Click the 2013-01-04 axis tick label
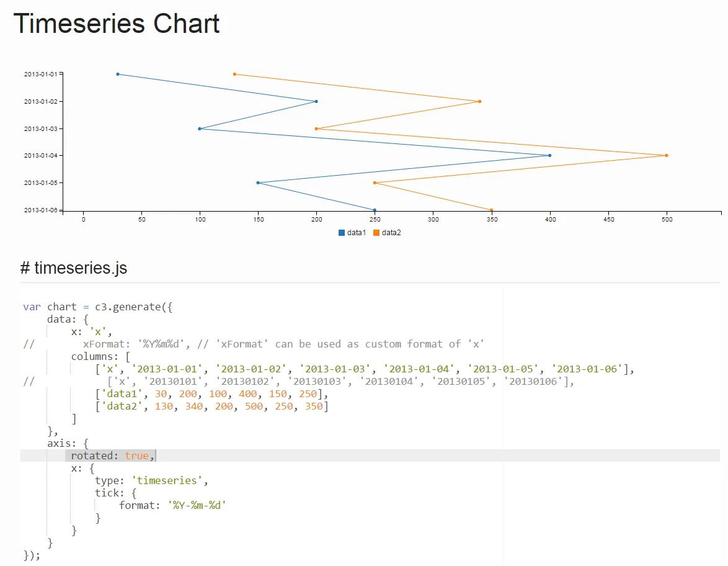728x566 pixels. (x=41, y=156)
